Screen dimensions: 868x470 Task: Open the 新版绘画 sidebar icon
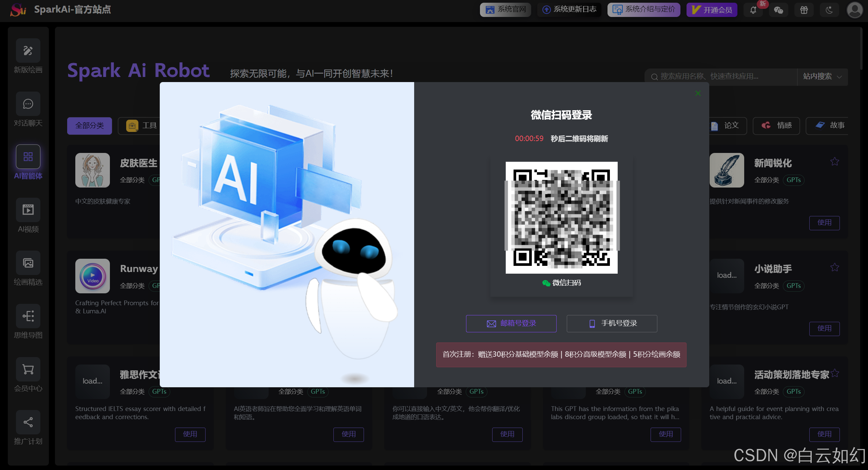click(28, 51)
